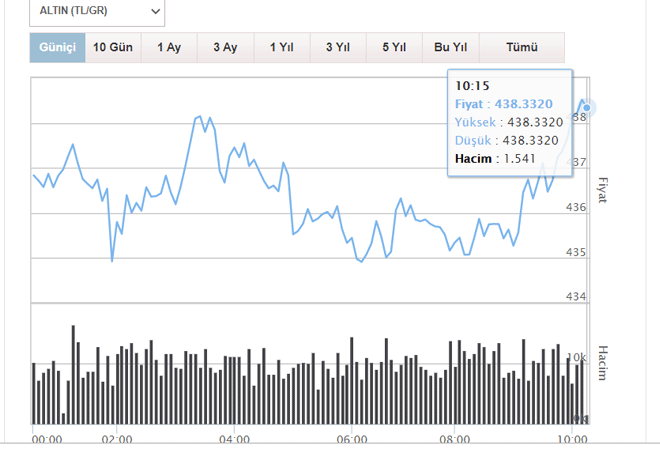
Task: Show the 1 Ay chart range
Action: [169, 48]
